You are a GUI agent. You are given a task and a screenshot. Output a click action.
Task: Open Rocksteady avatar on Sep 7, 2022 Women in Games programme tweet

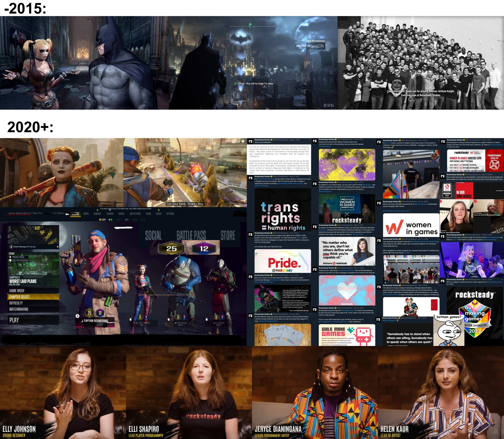click(x=443, y=142)
